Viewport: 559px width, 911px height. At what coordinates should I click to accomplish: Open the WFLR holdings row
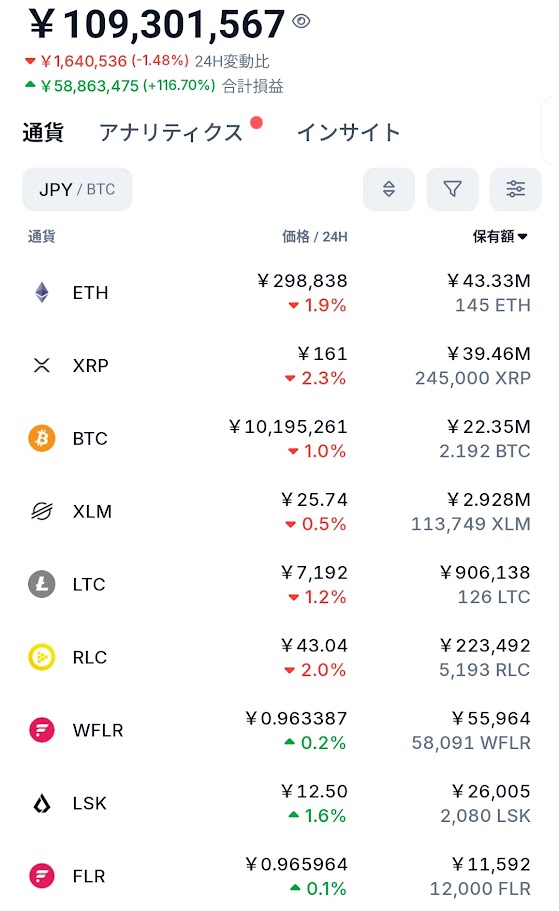click(280, 730)
